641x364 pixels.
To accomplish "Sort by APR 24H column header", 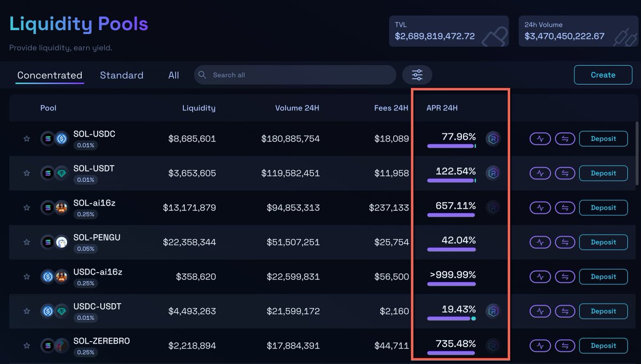I will (x=442, y=108).
